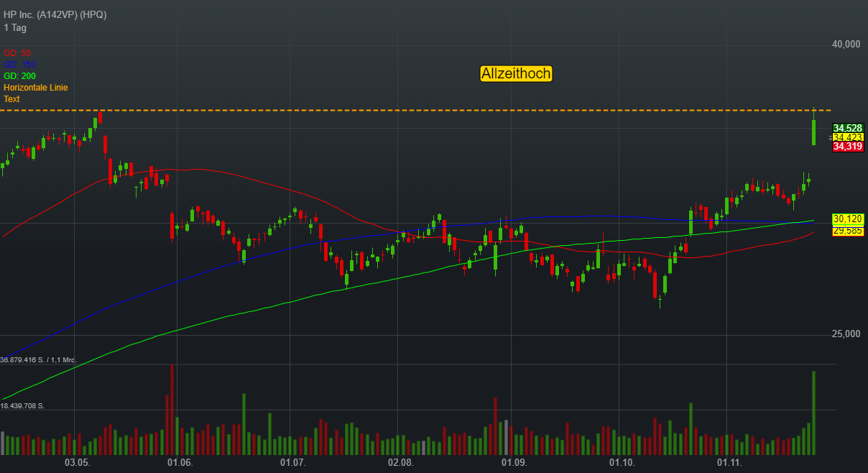
Task: Click the "01.07." date axis label
Action: [x=293, y=463]
